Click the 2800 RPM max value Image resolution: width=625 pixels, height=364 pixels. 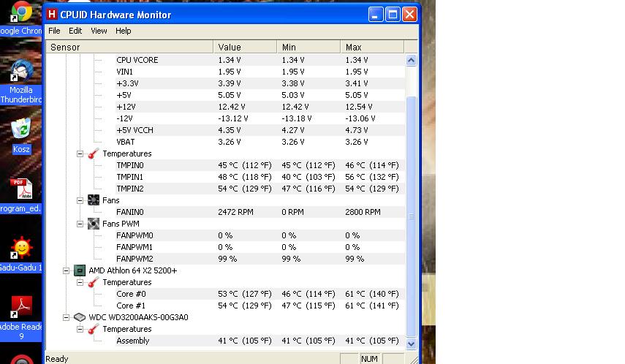[363, 212]
